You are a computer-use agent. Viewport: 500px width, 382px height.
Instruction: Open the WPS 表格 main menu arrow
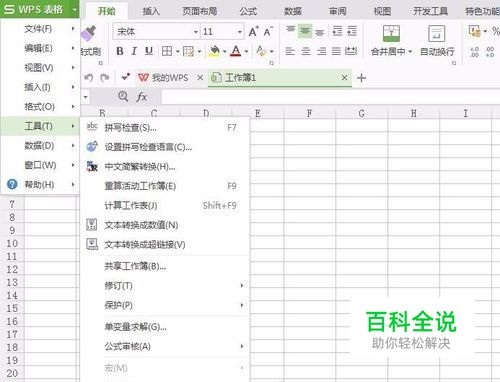[74, 9]
